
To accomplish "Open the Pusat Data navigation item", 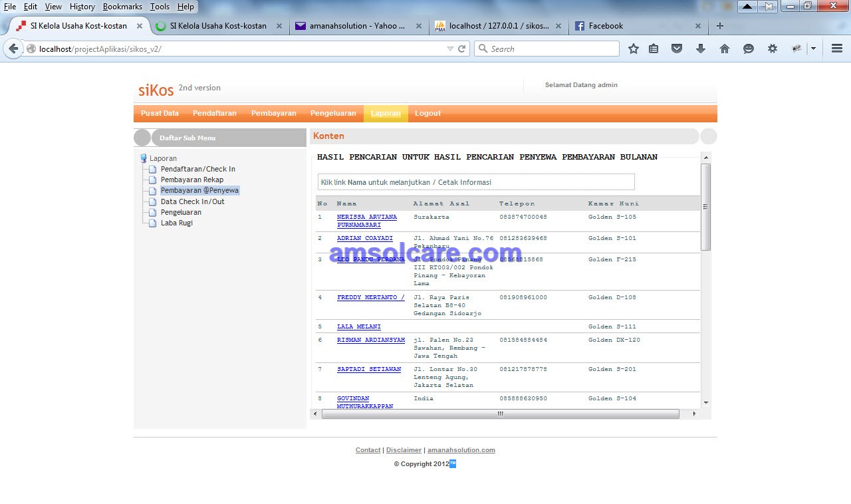I will pos(160,113).
